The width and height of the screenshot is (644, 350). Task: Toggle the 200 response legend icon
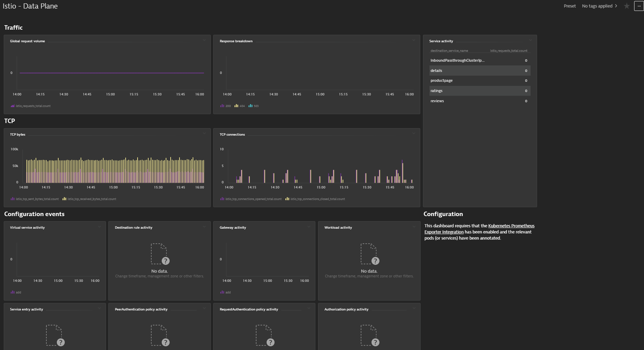pos(222,106)
